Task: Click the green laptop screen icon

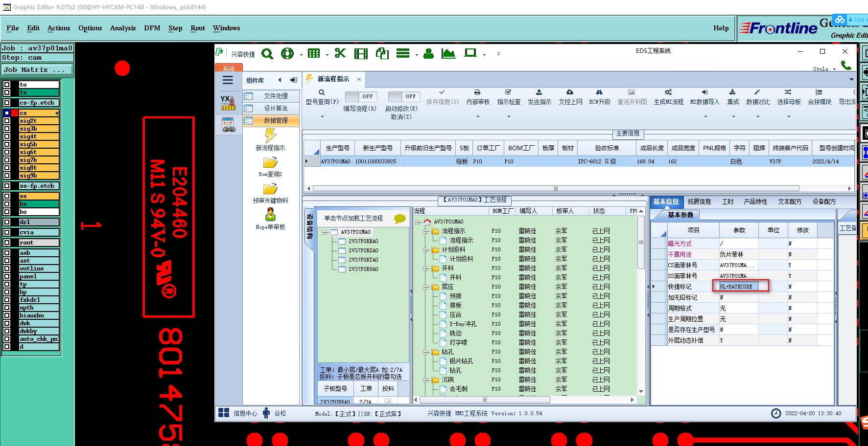Action: click(x=470, y=53)
